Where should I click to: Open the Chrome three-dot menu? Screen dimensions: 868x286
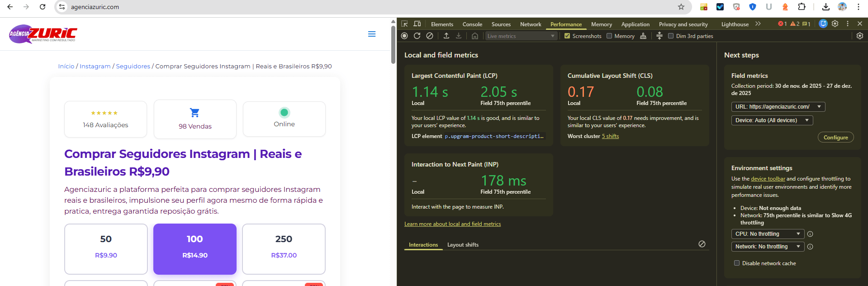(x=859, y=7)
